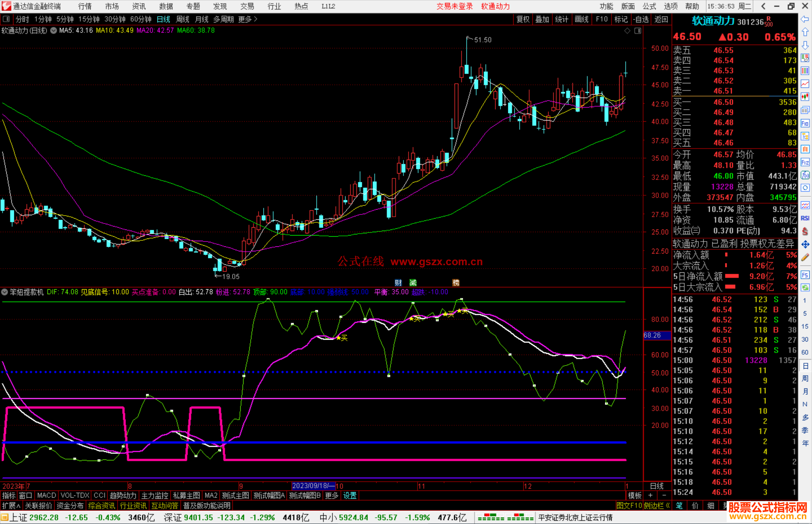Click the up arrow icon in right sidebar
The width and height of the screenshot is (812, 524).
(x=805, y=32)
